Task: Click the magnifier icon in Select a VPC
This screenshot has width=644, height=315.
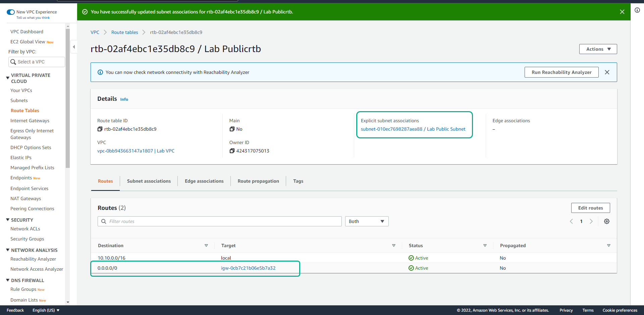Action: tap(13, 62)
